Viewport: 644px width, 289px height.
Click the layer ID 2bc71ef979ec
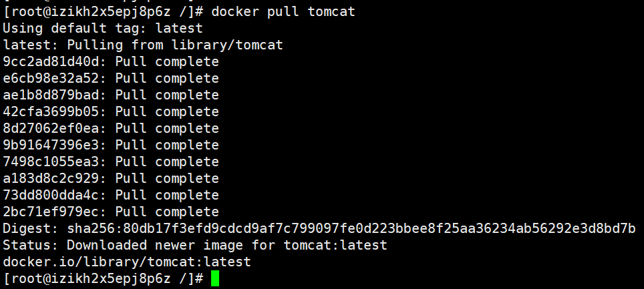coord(51,212)
